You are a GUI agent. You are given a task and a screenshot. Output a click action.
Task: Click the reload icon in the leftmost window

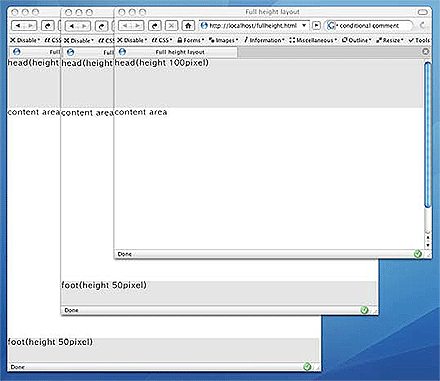tap(48, 26)
